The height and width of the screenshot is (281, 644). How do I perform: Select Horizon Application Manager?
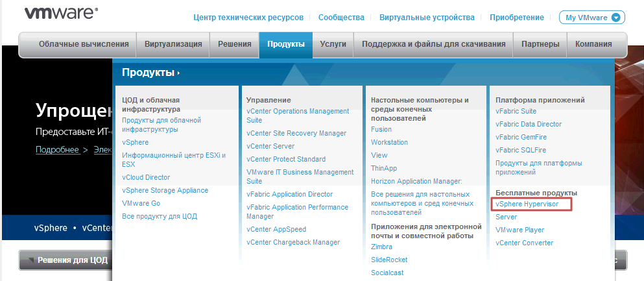pos(416,181)
